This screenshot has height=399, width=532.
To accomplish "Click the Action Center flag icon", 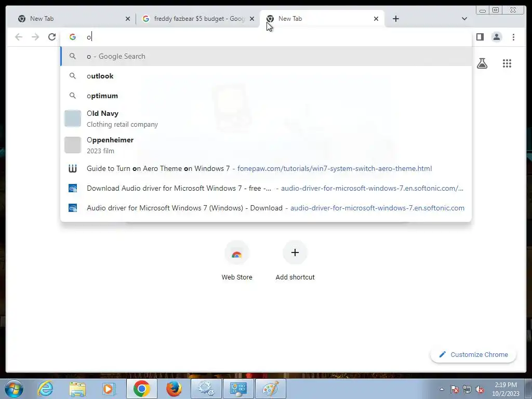I will (x=455, y=389).
